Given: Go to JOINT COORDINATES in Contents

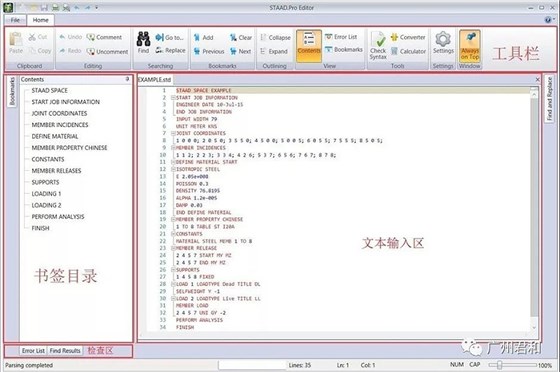Looking at the screenshot, I should point(59,113).
